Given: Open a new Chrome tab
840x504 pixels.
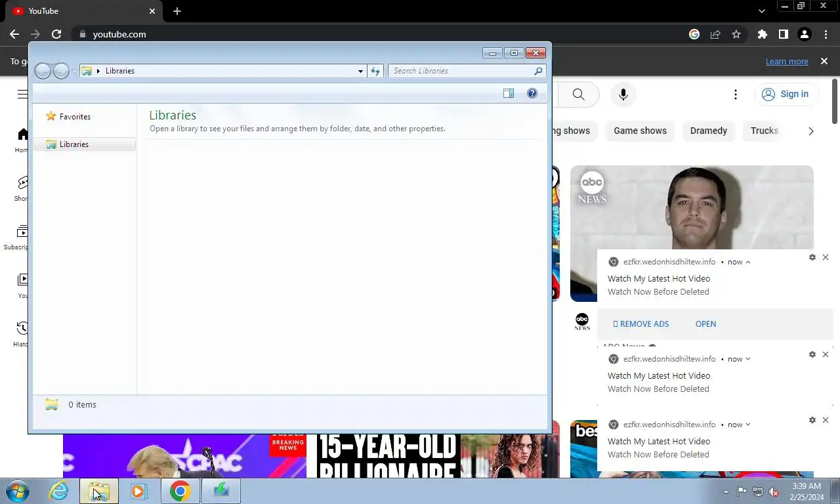Looking at the screenshot, I should click(x=177, y=11).
